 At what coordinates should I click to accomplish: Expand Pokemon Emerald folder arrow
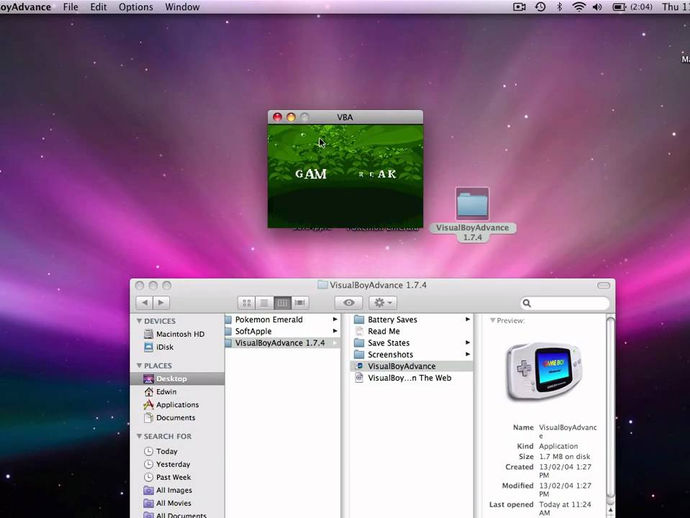click(x=335, y=320)
